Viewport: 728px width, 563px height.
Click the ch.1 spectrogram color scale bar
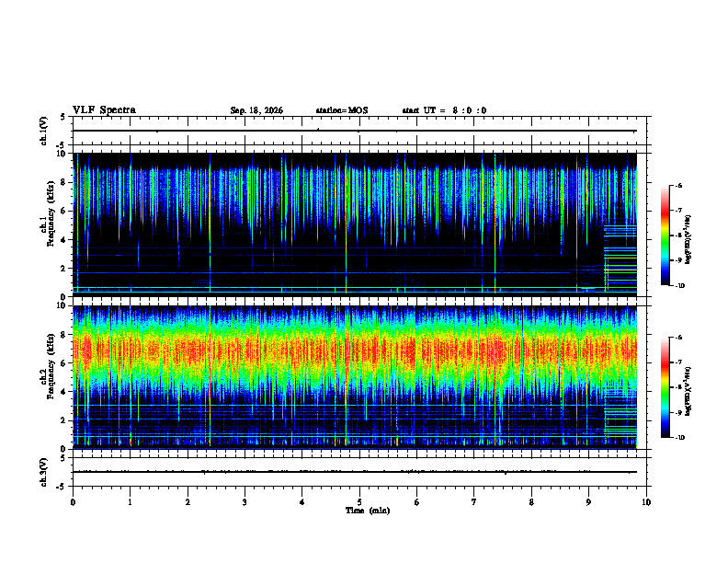pyautogui.click(x=665, y=236)
